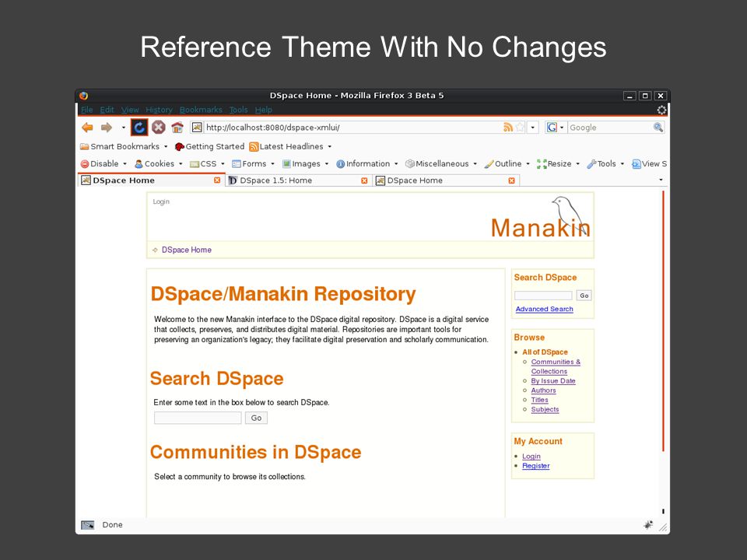This screenshot has height=560, width=747.
Task: Bookmark this page with the star icon
Action: (520, 127)
